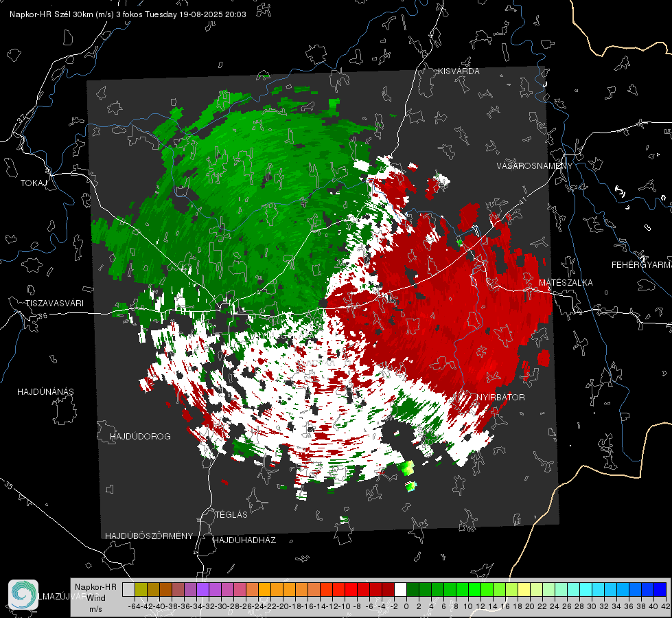The height and width of the screenshot is (618, 672).
Task: Click the NYÍRBÁTOR town label
Action: [501, 397]
